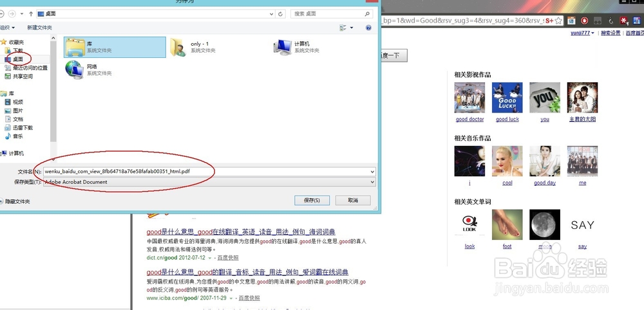Click the gray glasses extension icon
The image size is (644, 310).
pyautogui.click(x=598, y=21)
